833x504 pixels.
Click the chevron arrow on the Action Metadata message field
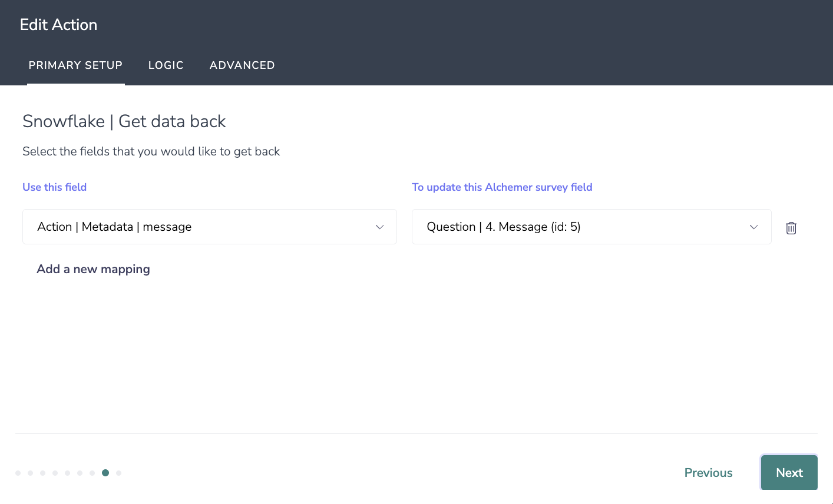click(x=380, y=227)
